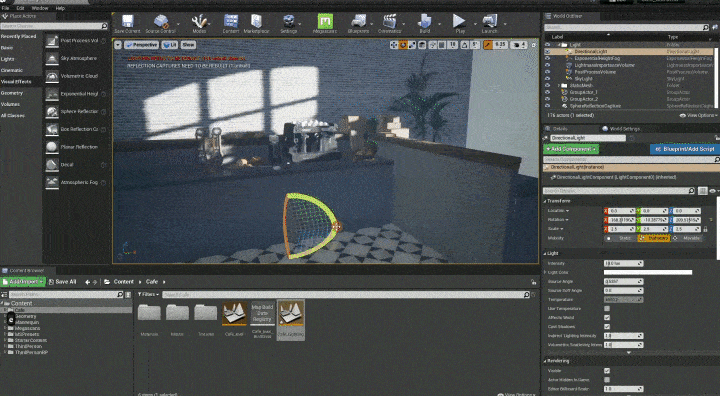
Task: Uncheck the Affects World checkbox
Action: [x=607, y=317]
